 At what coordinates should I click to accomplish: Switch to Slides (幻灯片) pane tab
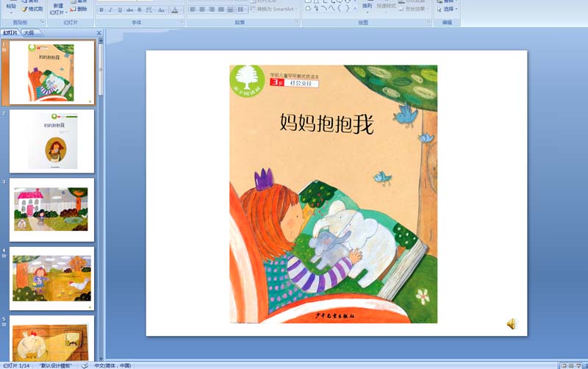(x=10, y=33)
